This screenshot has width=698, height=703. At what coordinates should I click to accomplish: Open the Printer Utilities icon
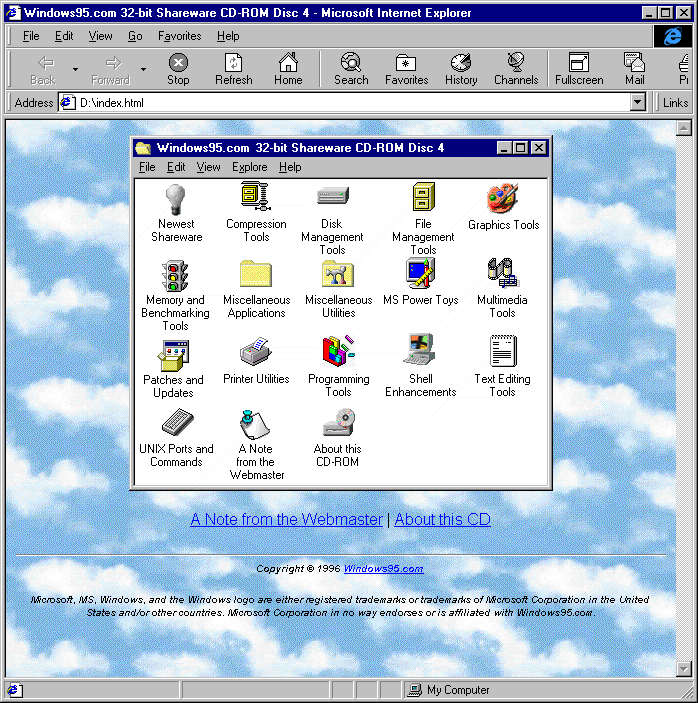pos(256,353)
